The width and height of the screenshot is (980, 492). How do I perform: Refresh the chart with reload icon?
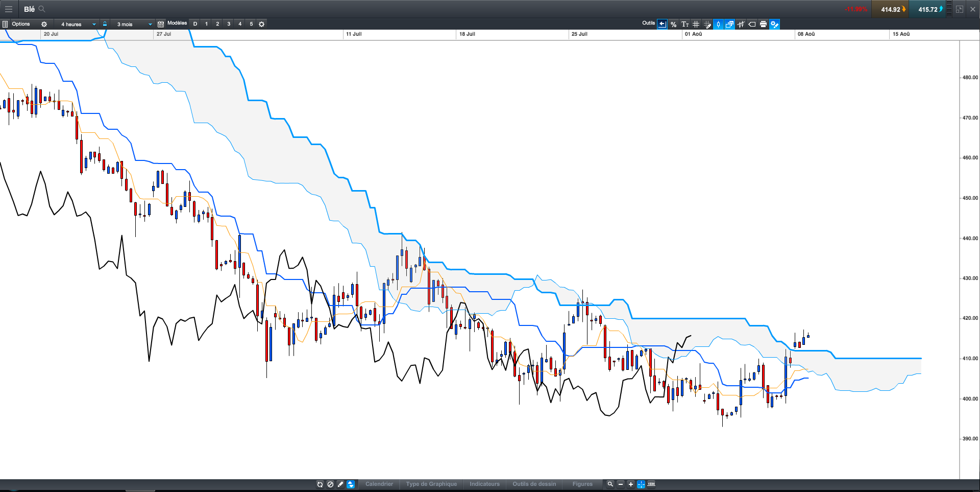coord(320,484)
